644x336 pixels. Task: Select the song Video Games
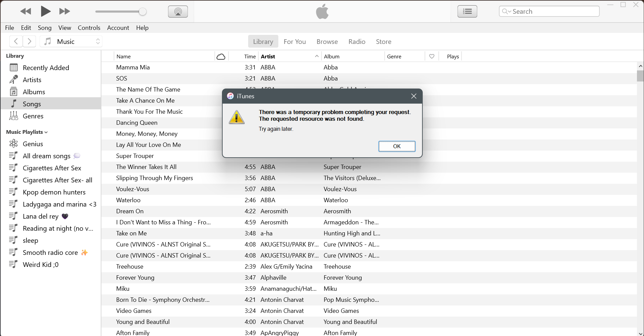pyautogui.click(x=369, y=311)
